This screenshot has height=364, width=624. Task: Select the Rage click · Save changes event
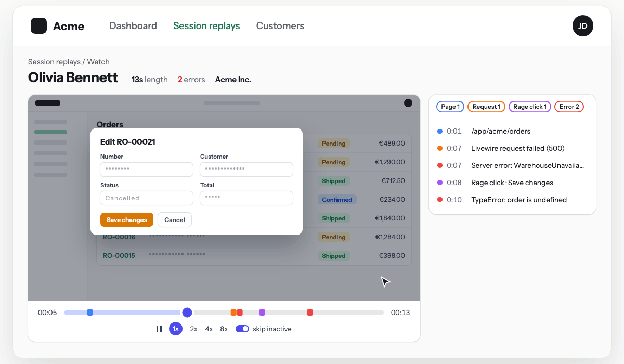point(512,183)
